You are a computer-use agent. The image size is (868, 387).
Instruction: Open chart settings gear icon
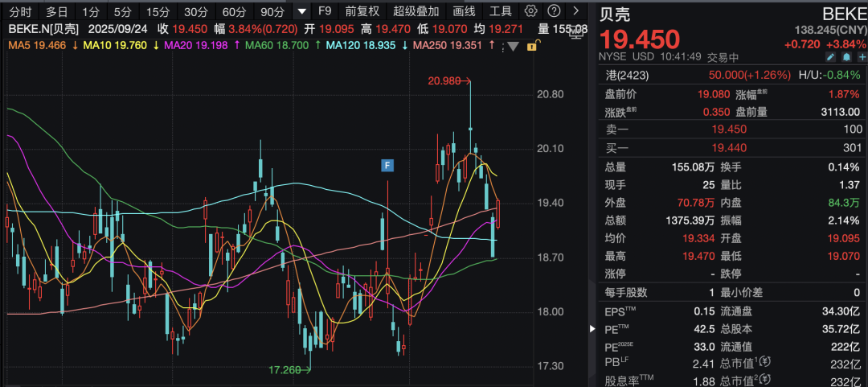(x=530, y=11)
